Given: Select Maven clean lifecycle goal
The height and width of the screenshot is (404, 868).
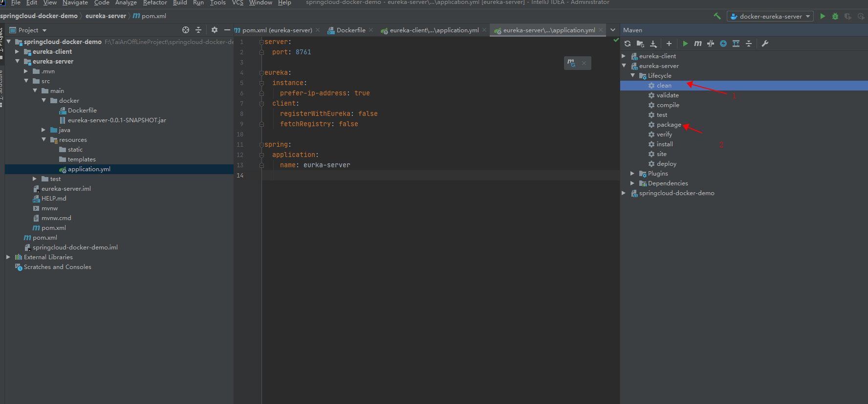Looking at the screenshot, I should (664, 86).
